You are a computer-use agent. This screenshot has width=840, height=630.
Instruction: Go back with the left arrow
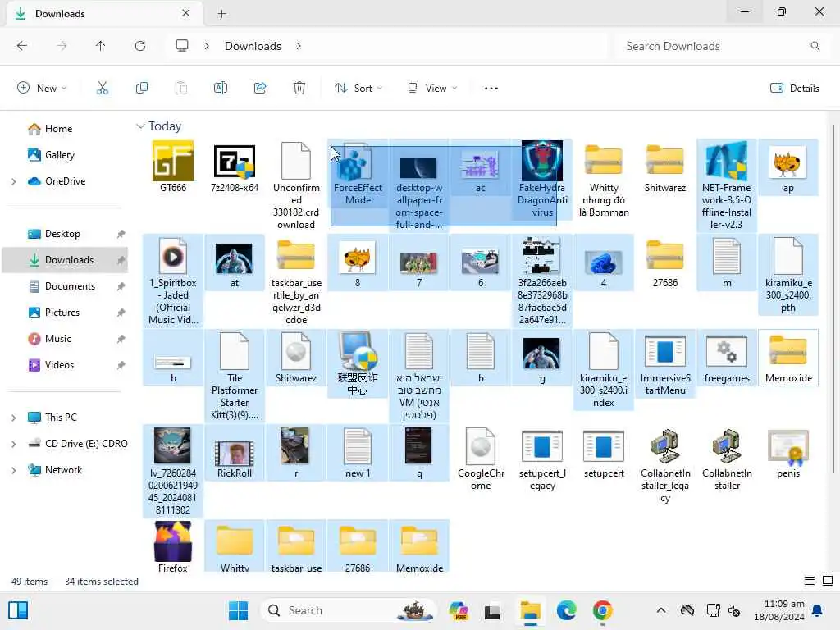(x=22, y=46)
